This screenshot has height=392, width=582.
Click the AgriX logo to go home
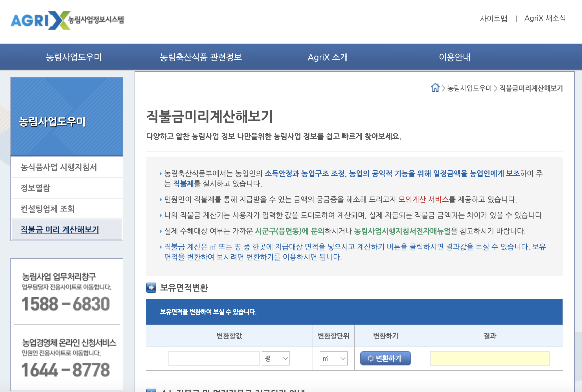click(x=68, y=20)
